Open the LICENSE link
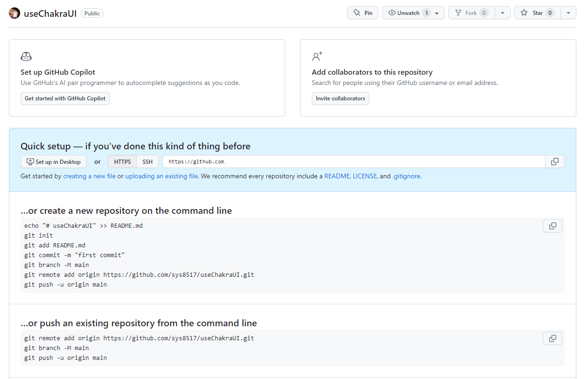 pos(364,176)
